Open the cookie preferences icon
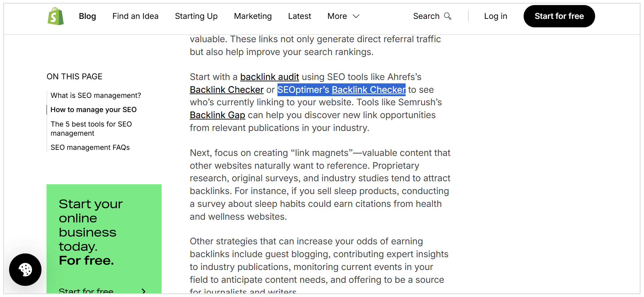The image size is (644, 297). pyautogui.click(x=25, y=270)
